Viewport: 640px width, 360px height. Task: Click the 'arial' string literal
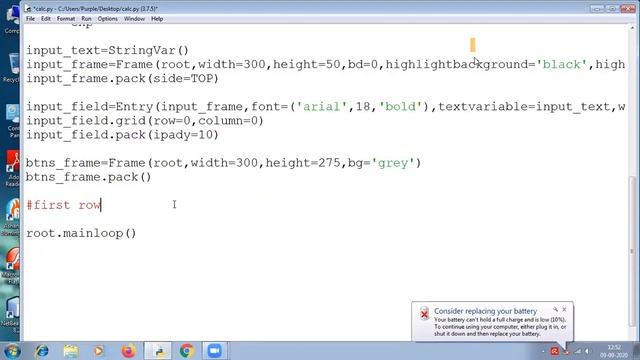[x=322, y=107]
